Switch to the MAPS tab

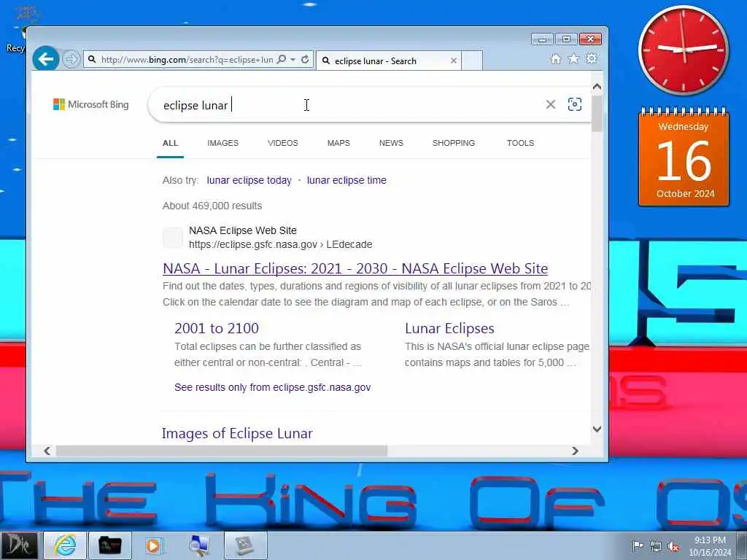338,143
